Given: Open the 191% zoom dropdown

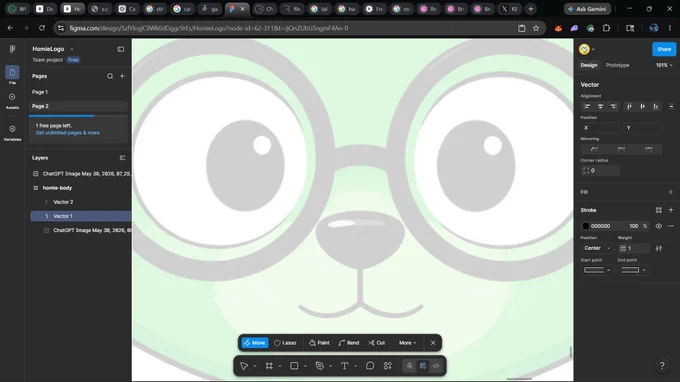Looking at the screenshot, I should pyautogui.click(x=664, y=65).
